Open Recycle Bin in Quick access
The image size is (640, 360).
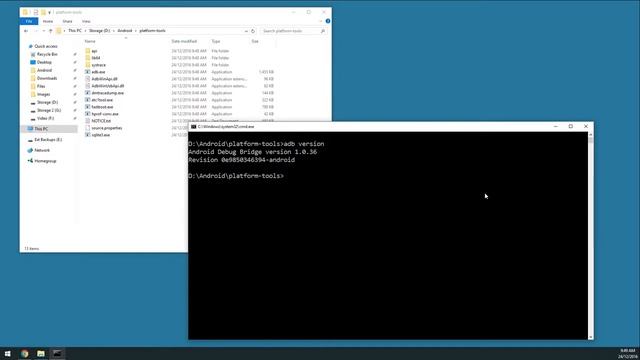click(x=47, y=54)
